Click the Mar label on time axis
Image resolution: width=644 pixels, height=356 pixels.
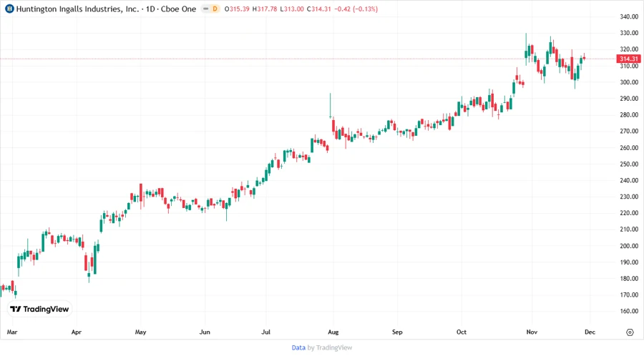point(11,332)
